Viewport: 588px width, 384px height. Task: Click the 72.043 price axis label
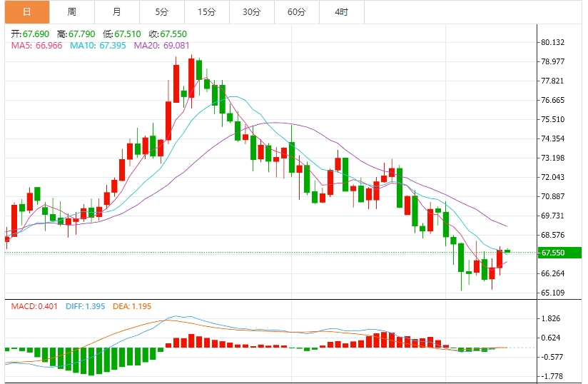(x=553, y=177)
